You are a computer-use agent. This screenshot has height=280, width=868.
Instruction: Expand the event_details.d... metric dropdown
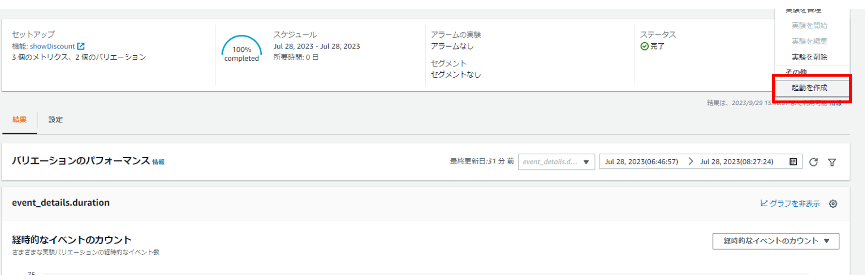556,162
